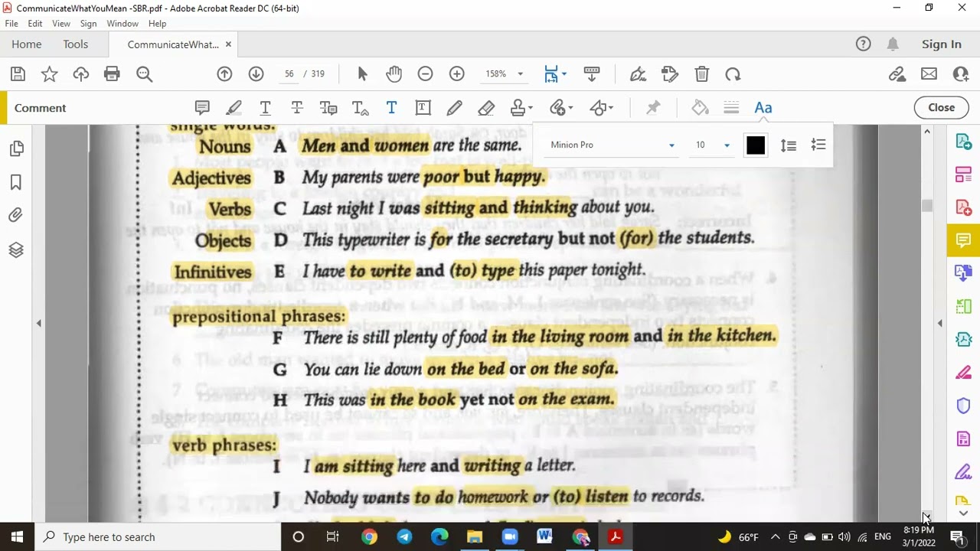
Task: Click the Sign In link
Action: tap(941, 44)
